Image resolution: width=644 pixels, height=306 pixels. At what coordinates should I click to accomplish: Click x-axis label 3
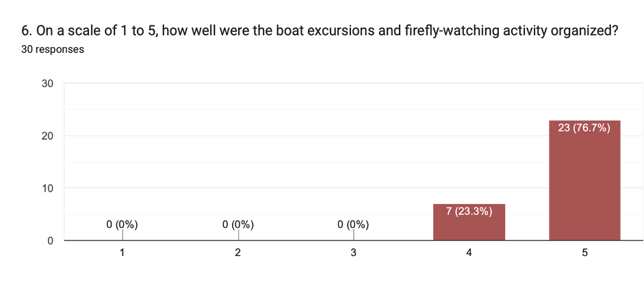[354, 253]
